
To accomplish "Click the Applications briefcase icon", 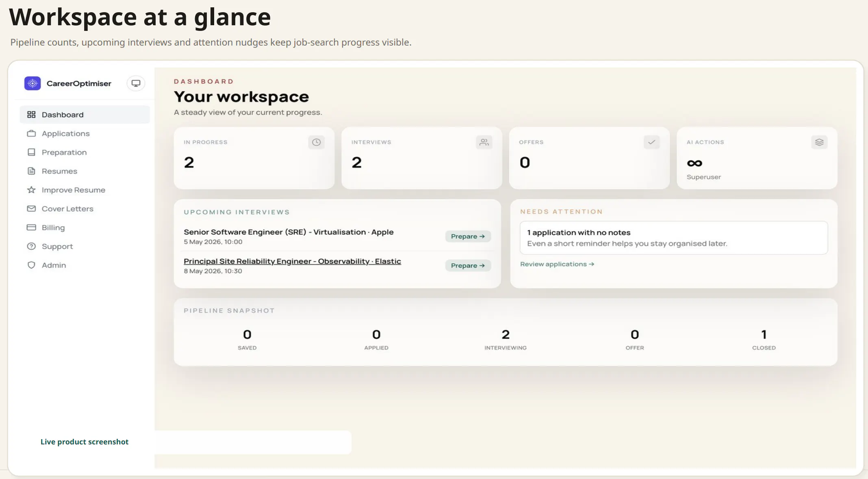I will click(x=31, y=133).
